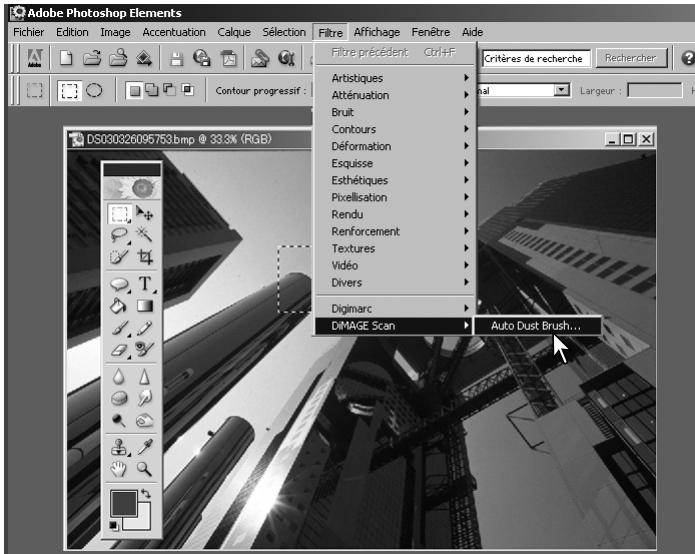The image size is (695, 554).
Task: Expand the Textures submenu
Action: point(394,248)
